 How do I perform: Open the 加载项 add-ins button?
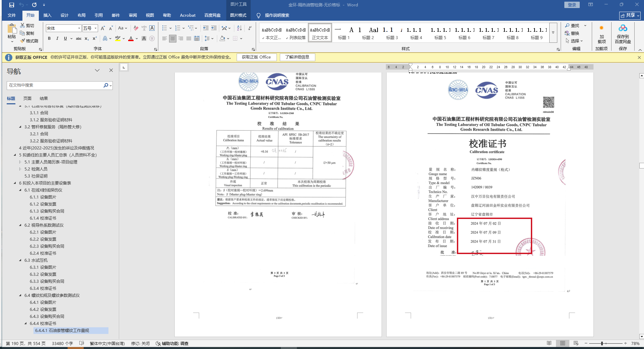click(x=601, y=34)
